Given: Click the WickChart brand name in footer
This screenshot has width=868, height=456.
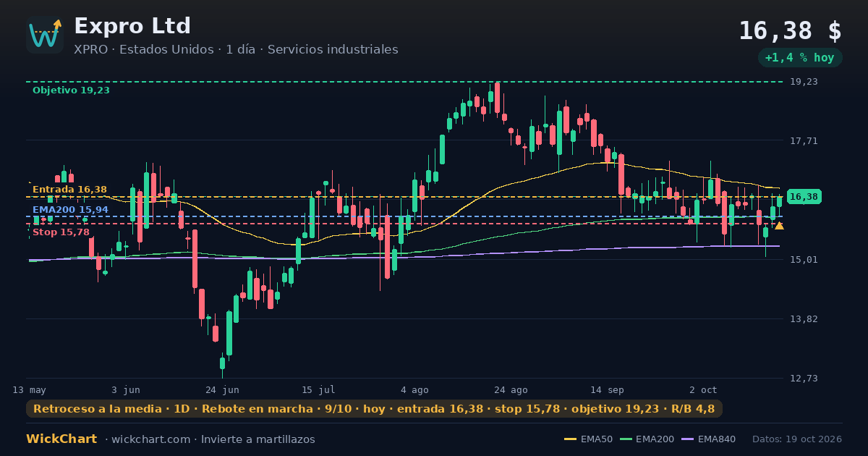Looking at the screenshot, I should coord(61,439).
